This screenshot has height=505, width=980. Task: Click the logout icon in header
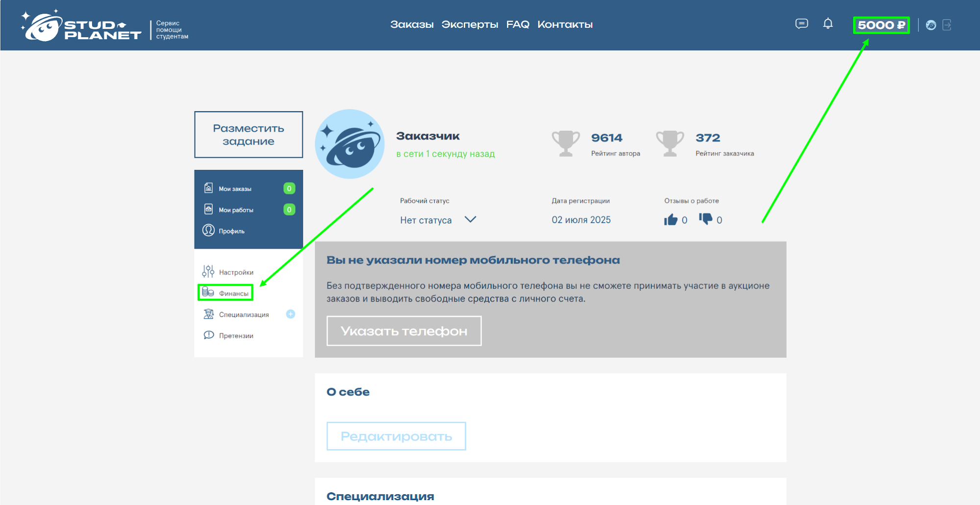947,25
